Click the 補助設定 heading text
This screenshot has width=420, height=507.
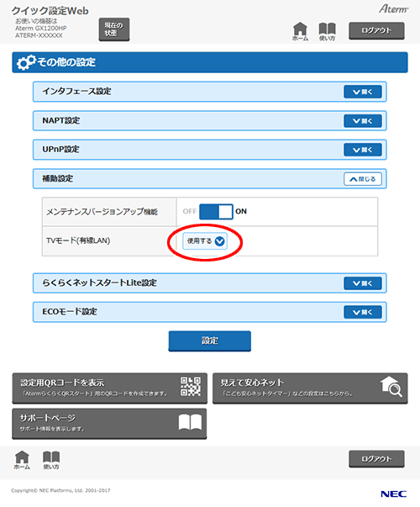(x=57, y=178)
